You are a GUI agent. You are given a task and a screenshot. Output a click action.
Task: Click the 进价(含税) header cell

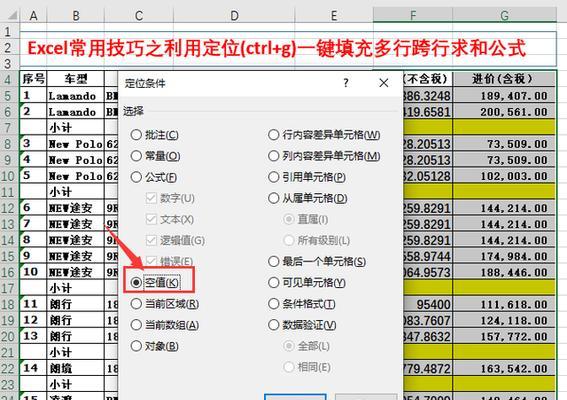coord(504,78)
